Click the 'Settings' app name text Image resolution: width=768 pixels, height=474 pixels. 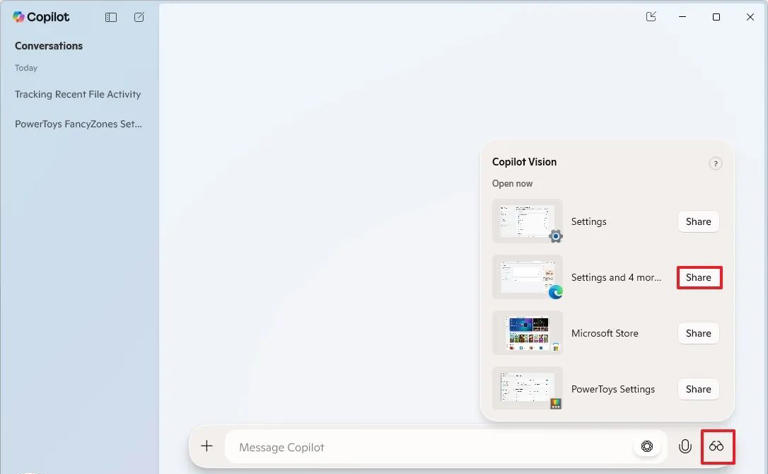point(589,221)
